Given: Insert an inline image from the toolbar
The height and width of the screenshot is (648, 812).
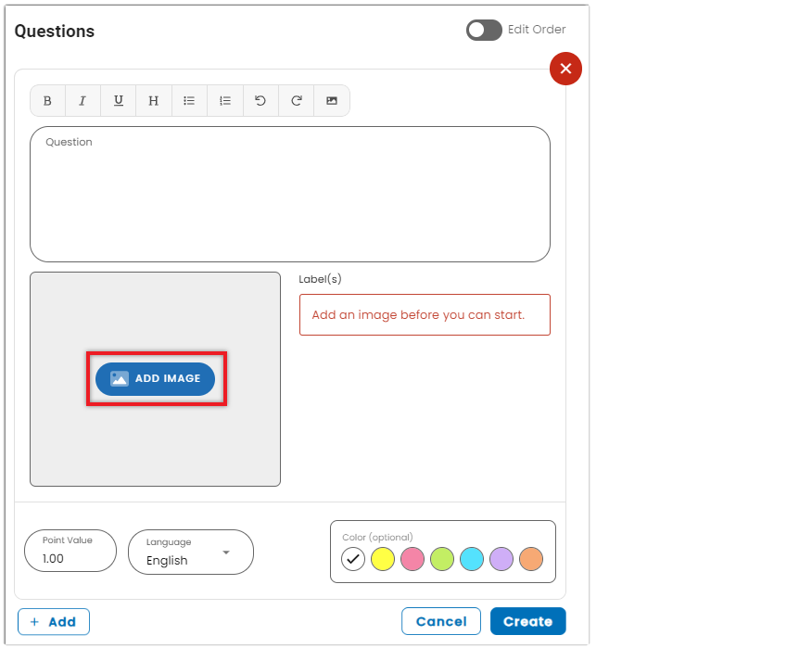Looking at the screenshot, I should [x=332, y=101].
